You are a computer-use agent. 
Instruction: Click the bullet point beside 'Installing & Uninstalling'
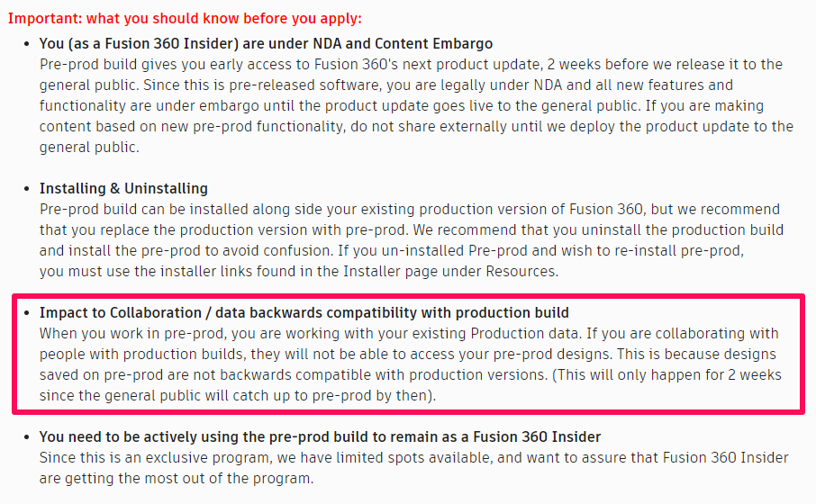click(x=26, y=189)
